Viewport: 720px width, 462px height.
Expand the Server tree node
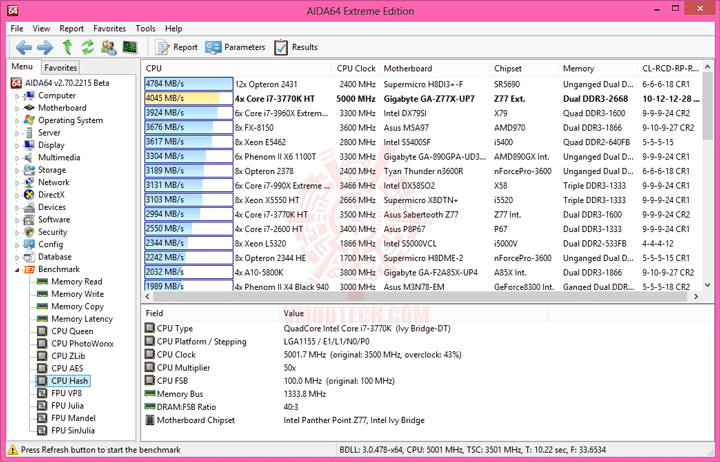click(x=17, y=133)
